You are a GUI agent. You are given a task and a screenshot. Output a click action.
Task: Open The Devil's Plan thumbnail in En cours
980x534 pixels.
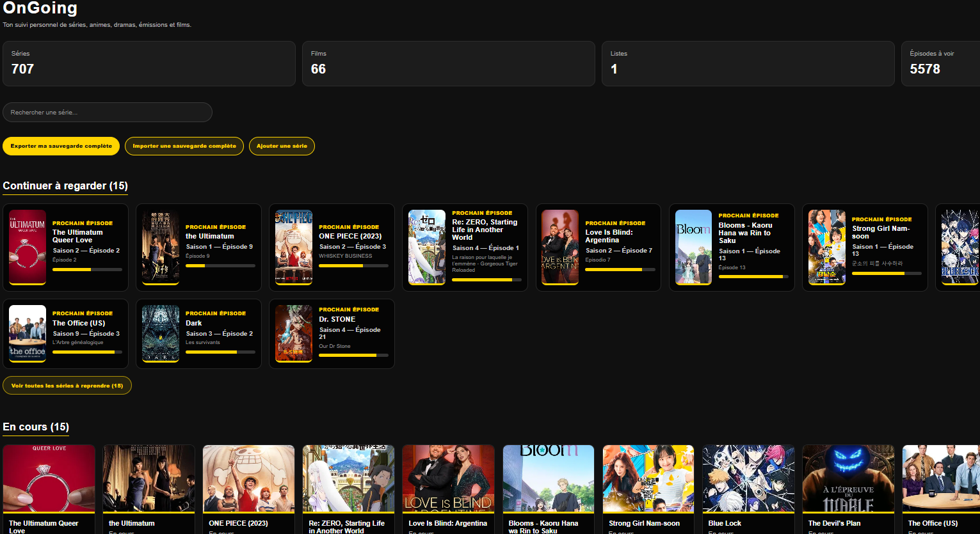point(848,478)
